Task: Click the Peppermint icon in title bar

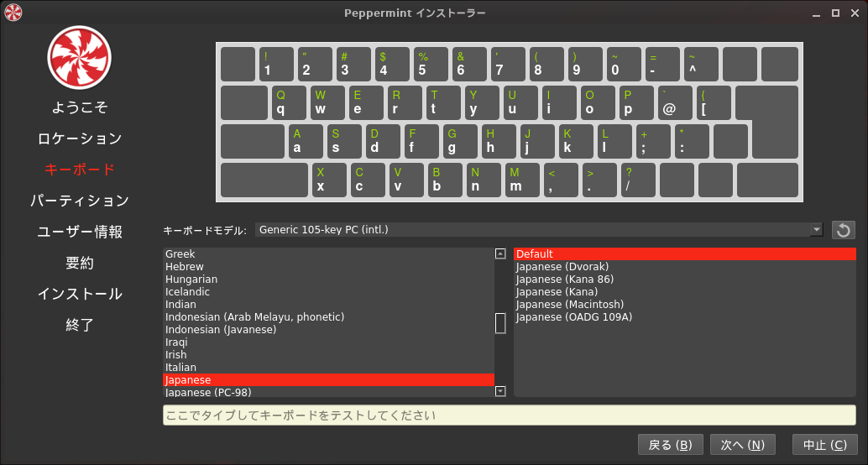Action: [x=13, y=13]
